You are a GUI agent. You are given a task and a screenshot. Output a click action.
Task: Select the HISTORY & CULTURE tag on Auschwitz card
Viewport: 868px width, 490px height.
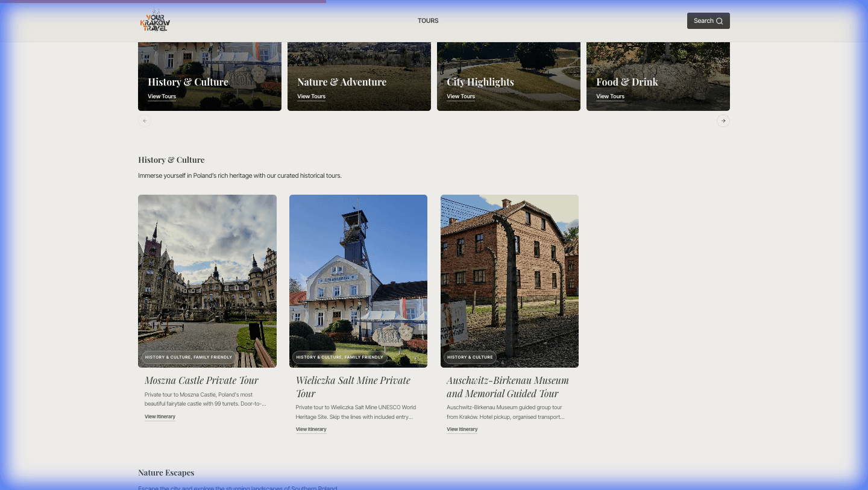[470, 357]
